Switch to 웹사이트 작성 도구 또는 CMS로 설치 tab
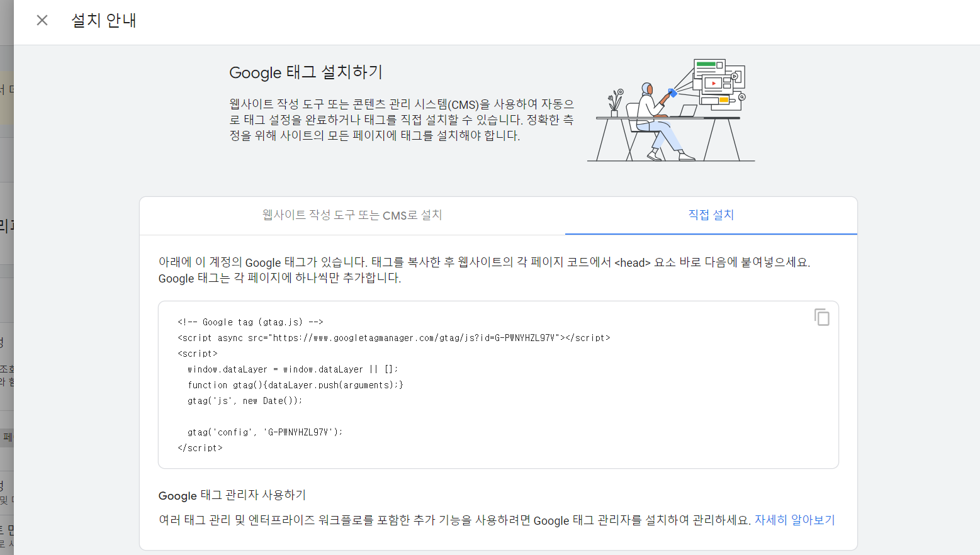 [x=352, y=215]
